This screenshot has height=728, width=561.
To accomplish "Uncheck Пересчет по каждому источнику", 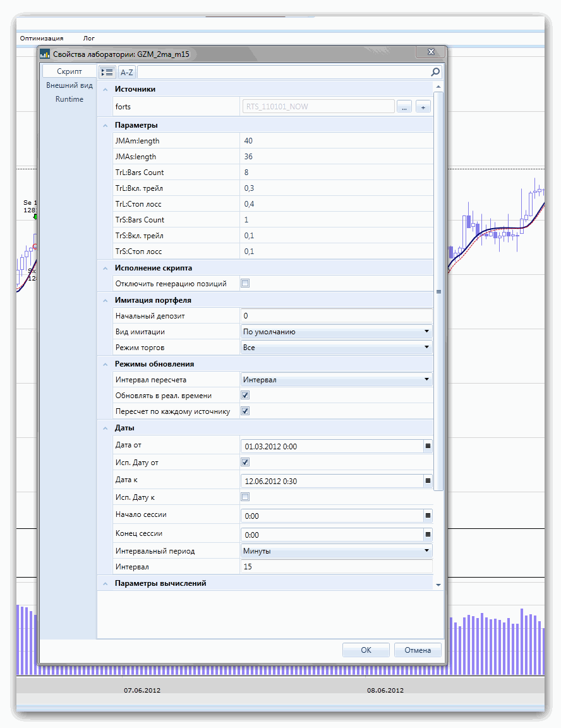I will coord(245,411).
